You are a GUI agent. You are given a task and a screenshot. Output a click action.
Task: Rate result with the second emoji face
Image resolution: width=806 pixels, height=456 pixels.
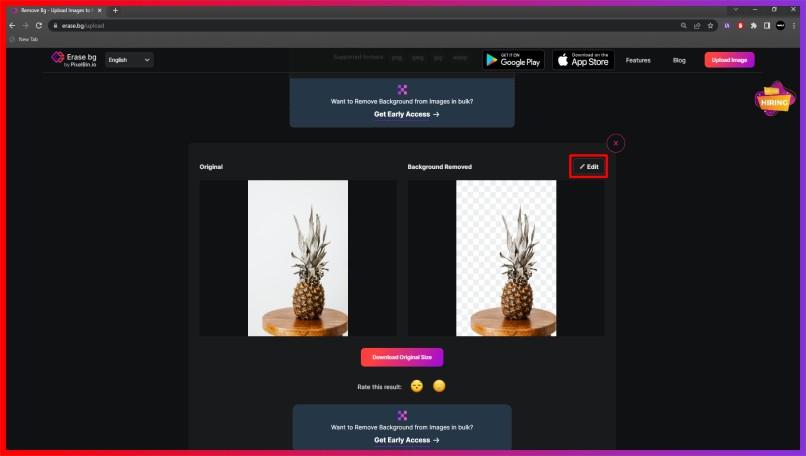pos(439,386)
